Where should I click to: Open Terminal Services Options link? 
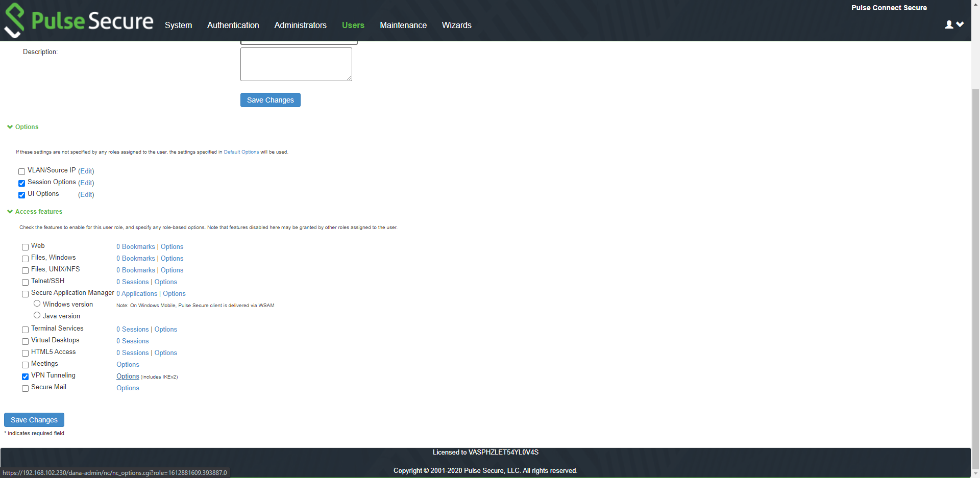pos(166,330)
